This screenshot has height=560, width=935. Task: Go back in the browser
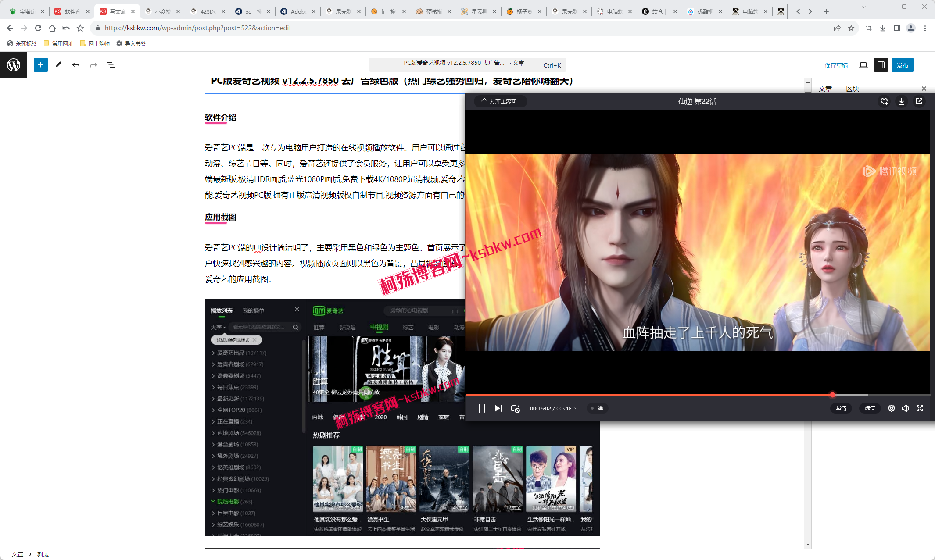pos(10,28)
